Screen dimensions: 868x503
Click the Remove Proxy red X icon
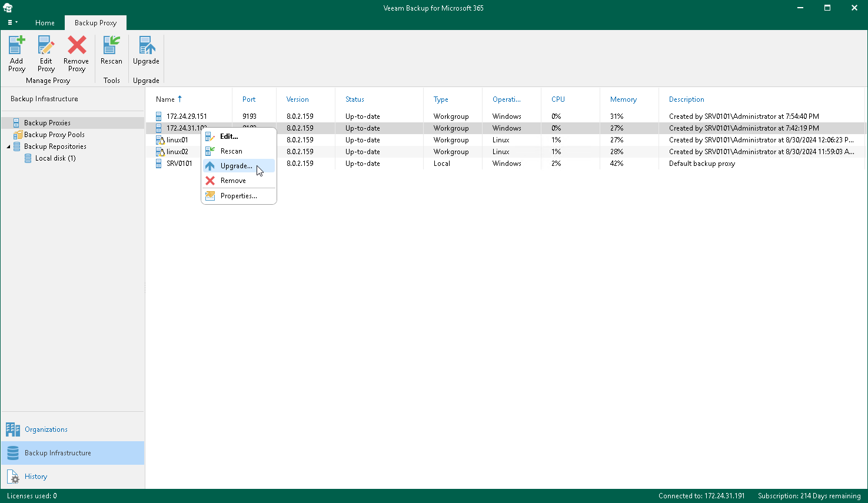pos(77,45)
